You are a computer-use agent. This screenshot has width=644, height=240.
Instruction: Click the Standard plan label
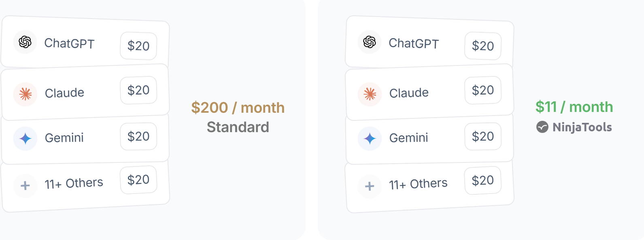point(238,127)
